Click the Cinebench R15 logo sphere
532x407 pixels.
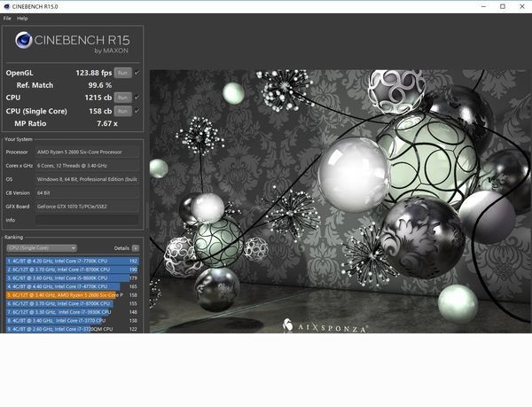23,40
